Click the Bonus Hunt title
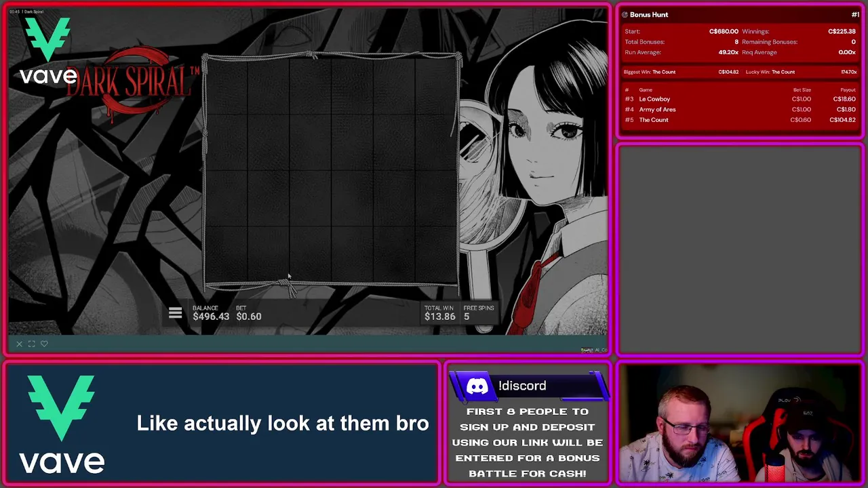The width and height of the screenshot is (868, 488). click(x=649, y=15)
